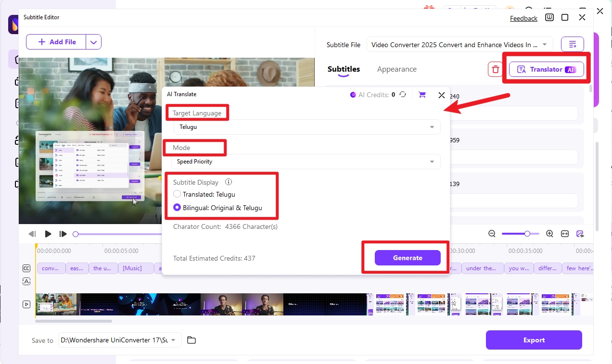Viewport: 612px width, 364px height.
Task: Open the Mode dropdown set to Speed Priority
Action: 306,162
